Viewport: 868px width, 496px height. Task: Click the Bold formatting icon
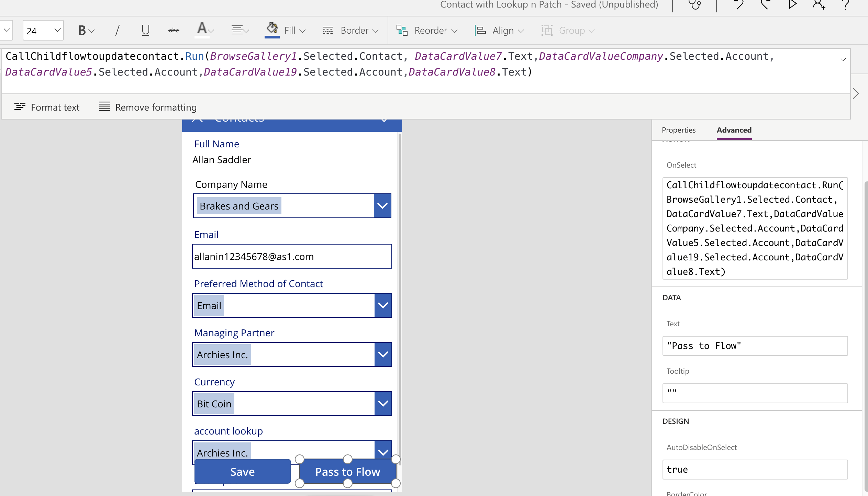click(82, 31)
